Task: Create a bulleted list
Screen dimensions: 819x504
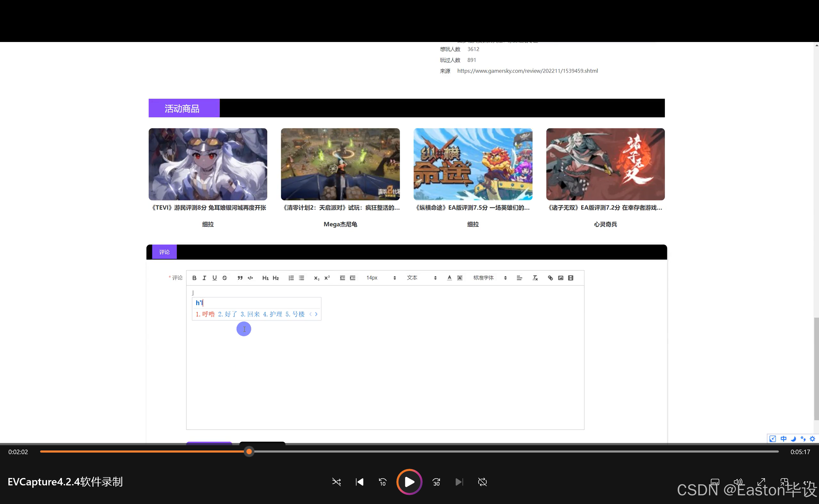Action: coord(302,278)
